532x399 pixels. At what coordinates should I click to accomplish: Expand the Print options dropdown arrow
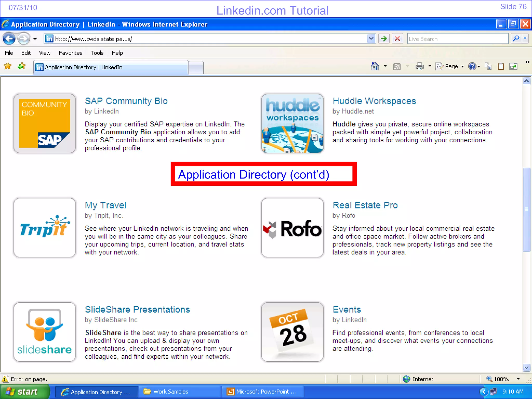coord(430,66)
